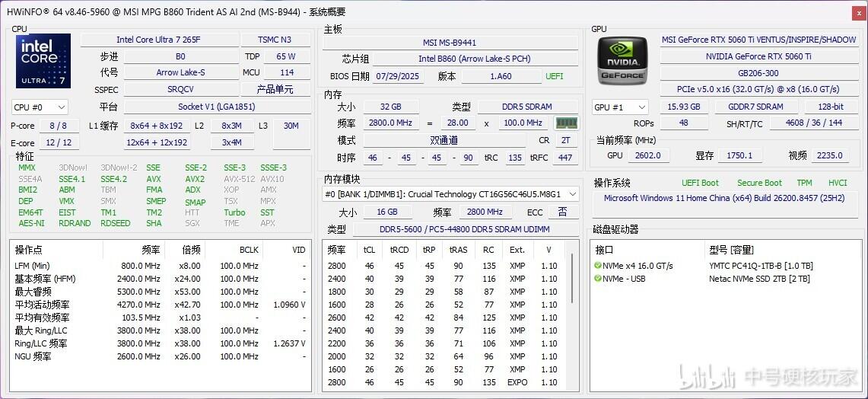Click the 2000 MHz XMP timing row
868x399 pixels.
[445, 356]
